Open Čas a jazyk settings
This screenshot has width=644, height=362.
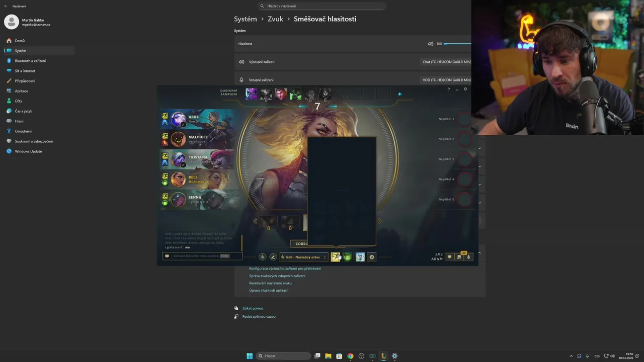(39, 111)
